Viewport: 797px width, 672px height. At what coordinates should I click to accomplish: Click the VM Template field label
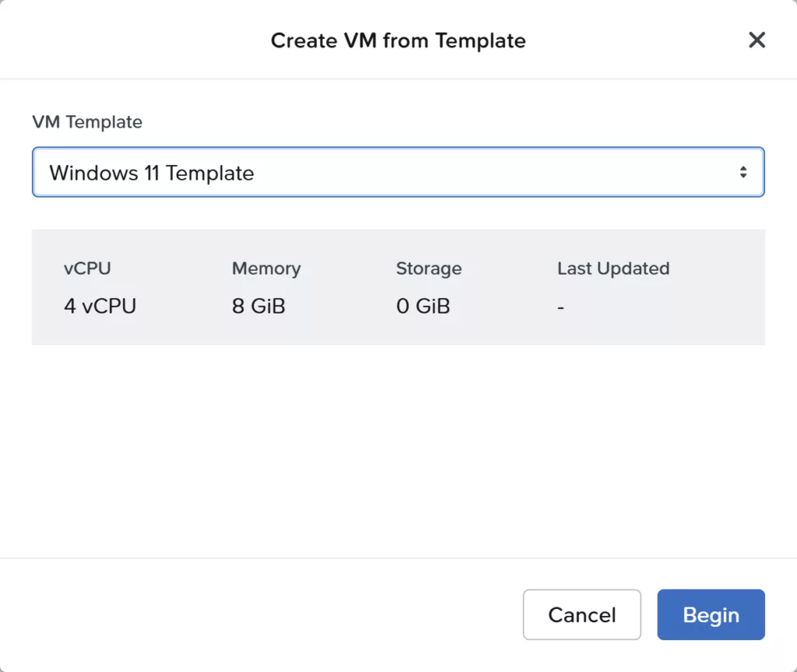[x=87, y=122]
